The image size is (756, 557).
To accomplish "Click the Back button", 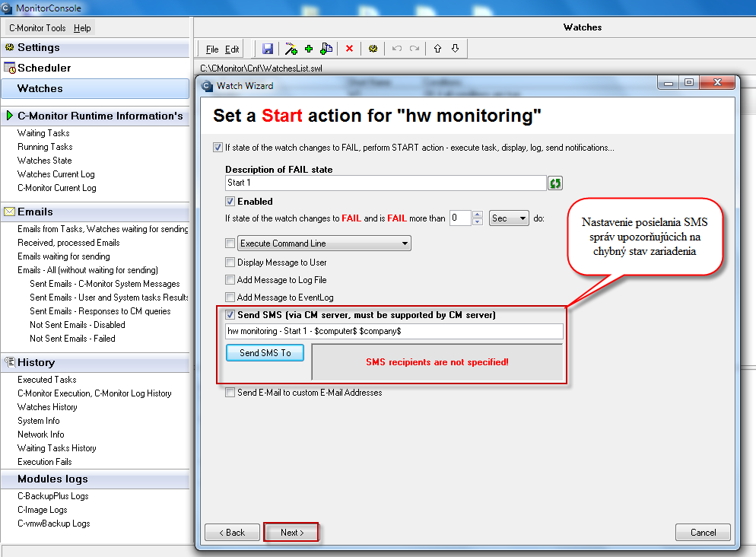I will pos(232,533).
